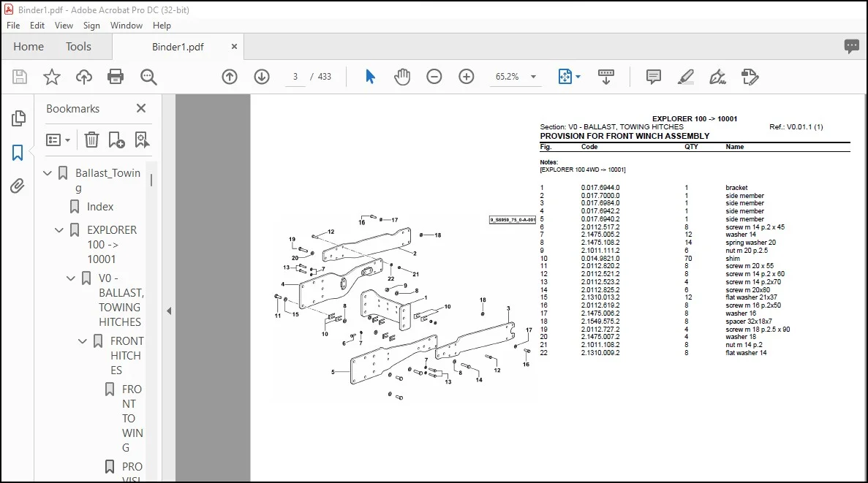Find the current bookmark
868x483 pixels.
point(143,140)
